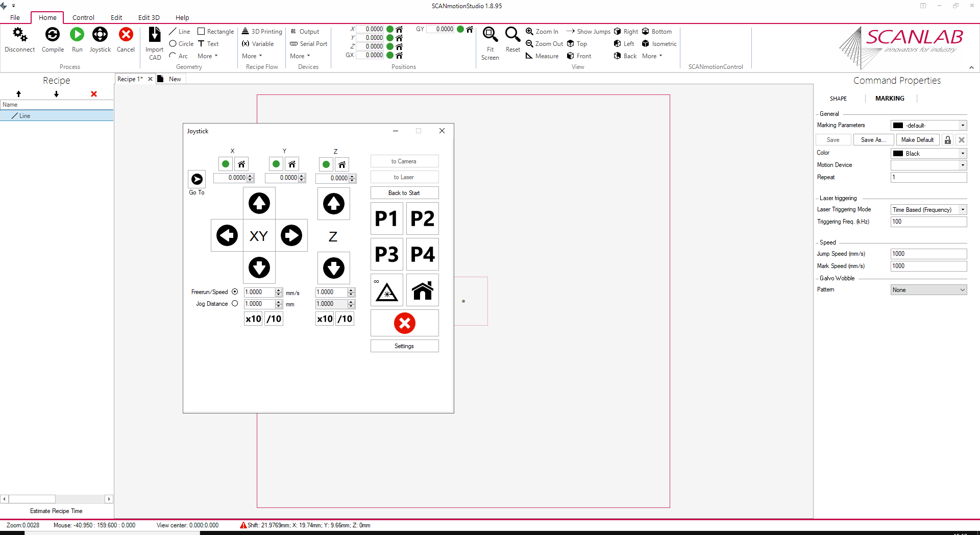Add an Output device
The width and height of the screenshot is (980, 535).
[x=305, y=32]
